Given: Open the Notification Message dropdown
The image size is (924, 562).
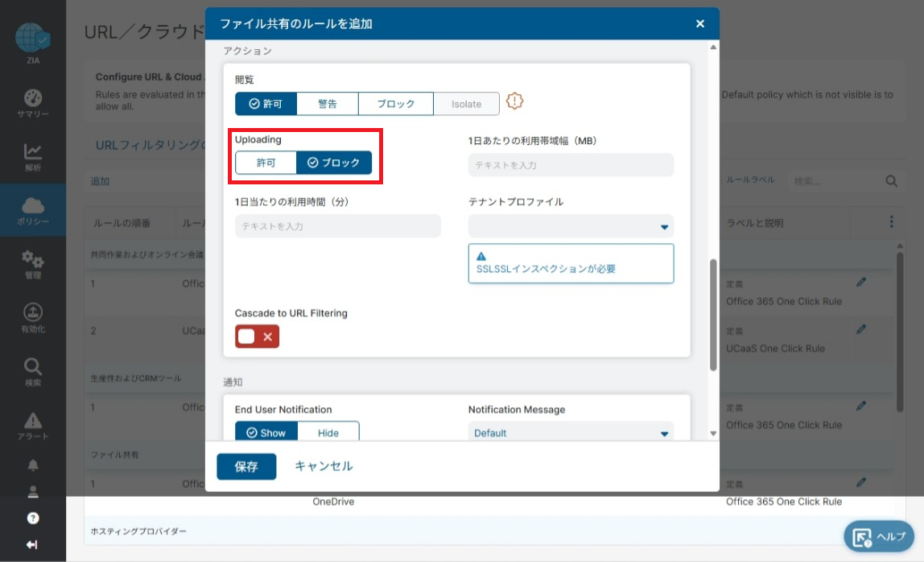Looking at the screenshot, I should click(571, 433).
